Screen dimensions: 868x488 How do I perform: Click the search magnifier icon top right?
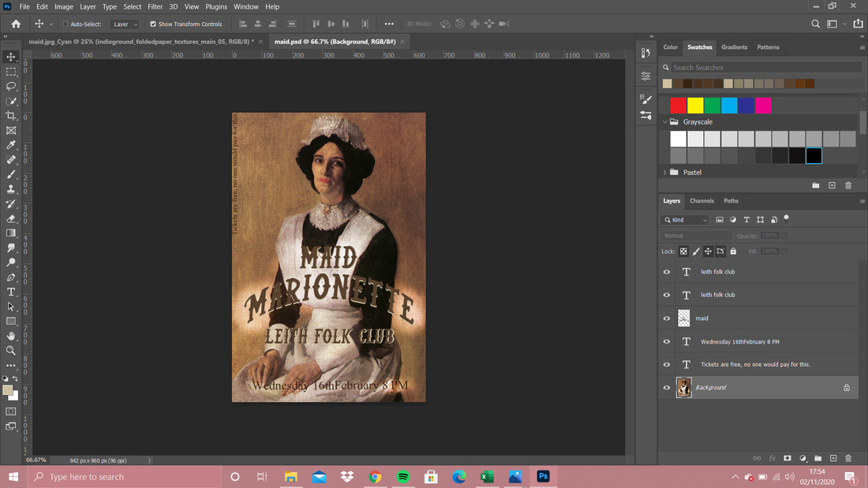(x=815, y=24)
